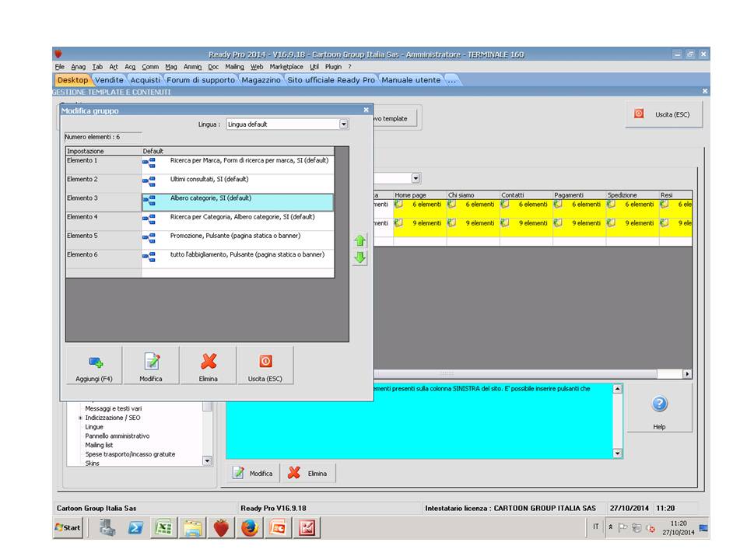Screen dimensions: 747x560
Task: Open the File menu
Action: pyautogui.click(x=60, y=67)
